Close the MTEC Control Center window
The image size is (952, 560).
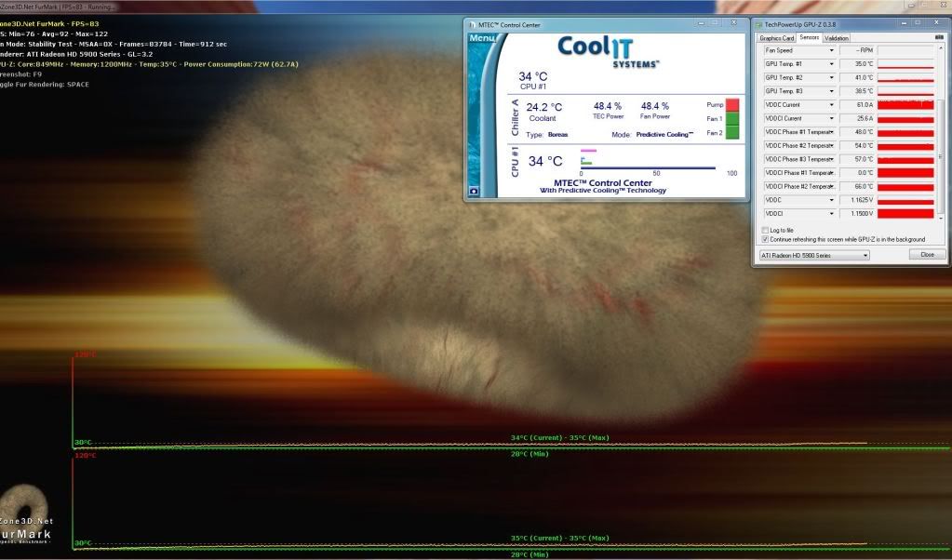733,23
